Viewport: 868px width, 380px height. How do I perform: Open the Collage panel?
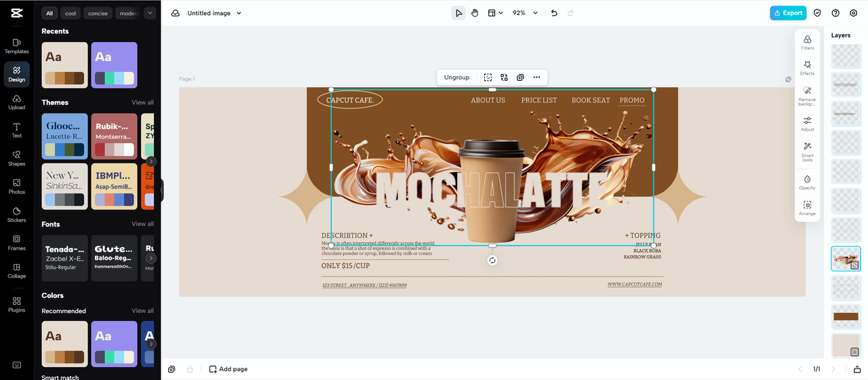tap(16, 271)
